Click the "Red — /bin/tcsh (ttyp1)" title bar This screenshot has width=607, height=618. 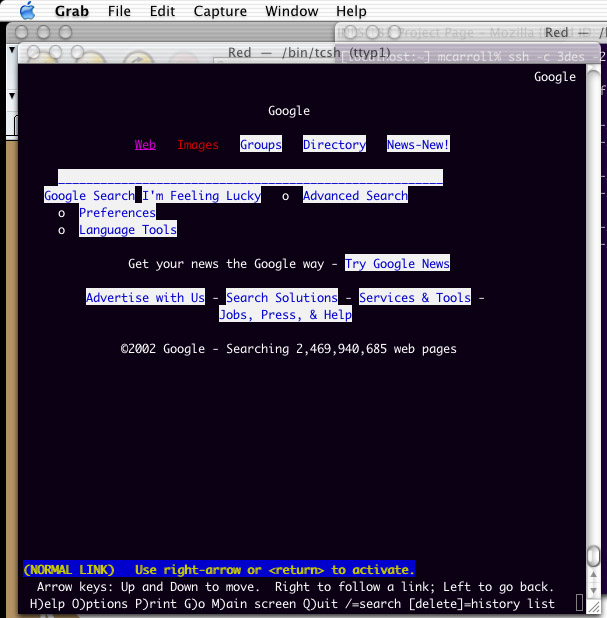tap(309, 52)
